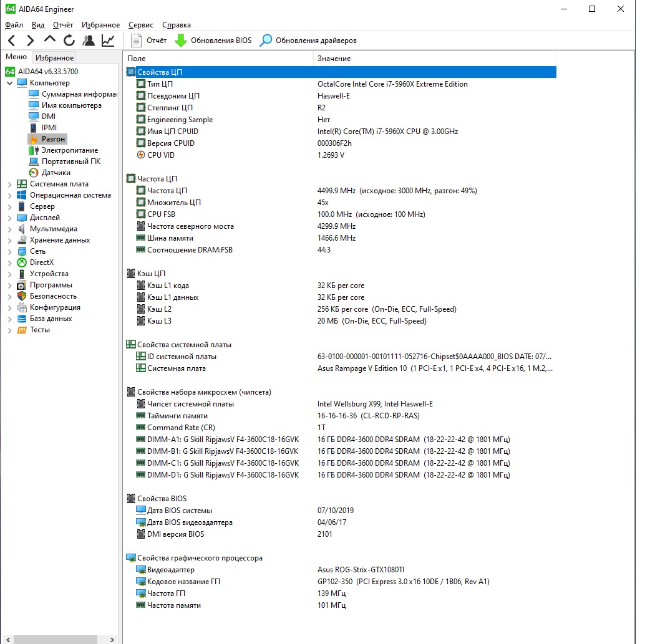Click the green BIOS updates arrow icon
This screenshot has width=650, height=644.
click(181, 40)
